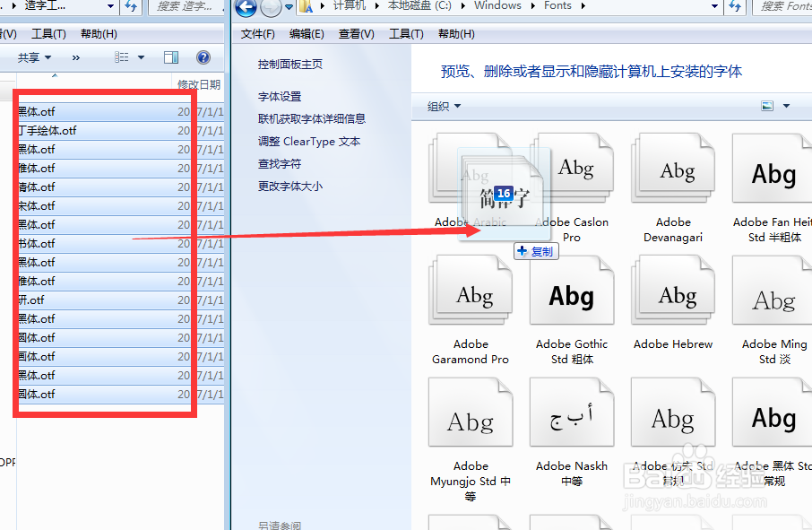Click the 搜索 Fonts search field
Screen dimensions: 812x530
(x=782, y=6)
